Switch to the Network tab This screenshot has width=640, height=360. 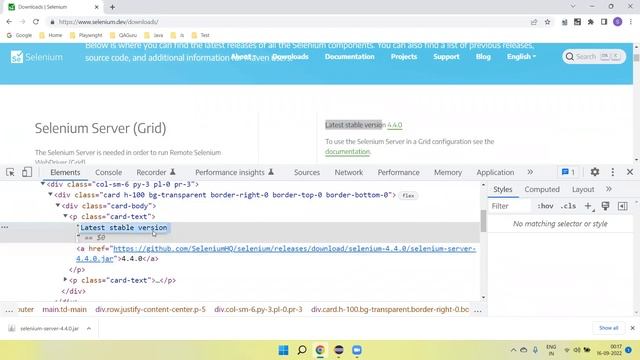pyautogui.click(x=349, y=172)
